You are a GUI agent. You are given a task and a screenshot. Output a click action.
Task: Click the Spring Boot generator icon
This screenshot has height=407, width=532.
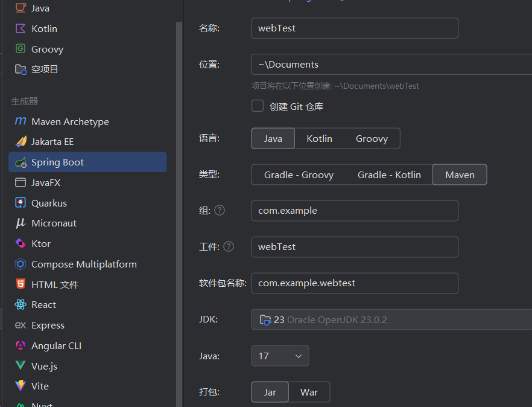(x=21, y=162)
